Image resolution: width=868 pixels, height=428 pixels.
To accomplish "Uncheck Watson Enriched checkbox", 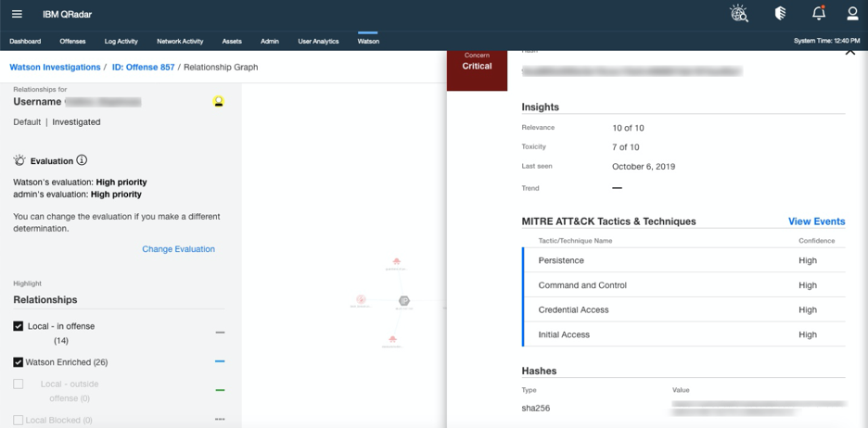I will pyautogui.click(x=19, y=362).
